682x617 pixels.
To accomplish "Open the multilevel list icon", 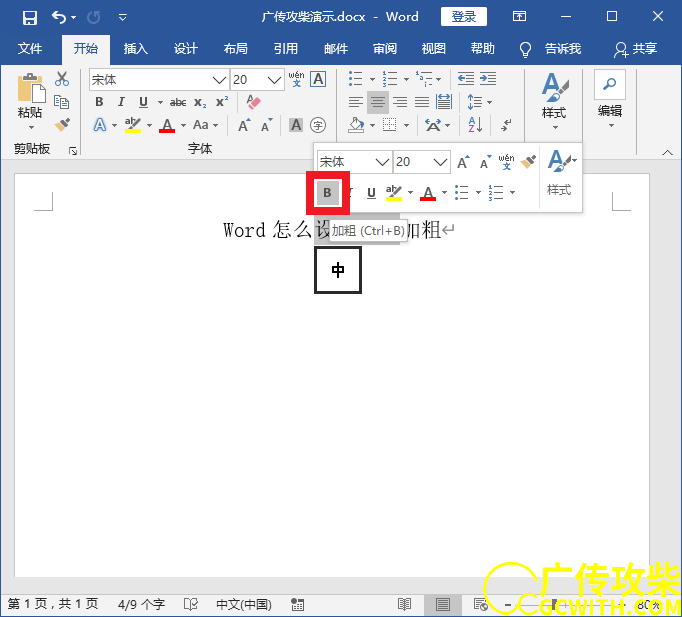I will pos(423,79).
